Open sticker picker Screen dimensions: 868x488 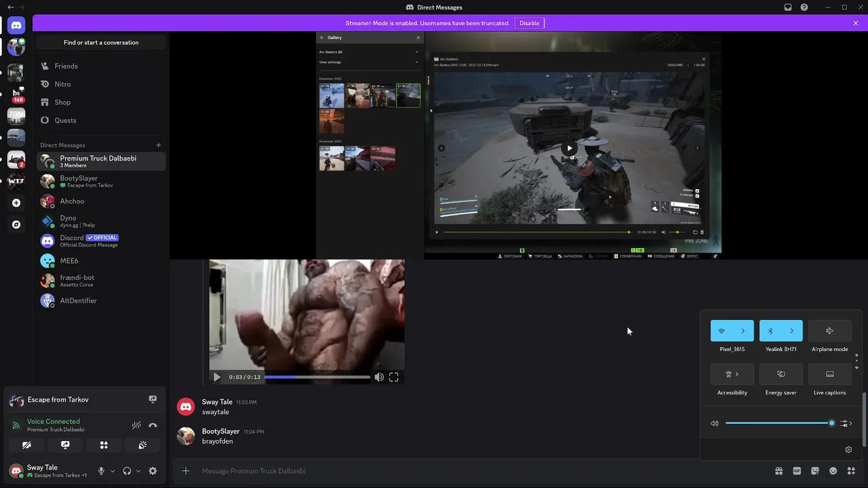(815, 471)
